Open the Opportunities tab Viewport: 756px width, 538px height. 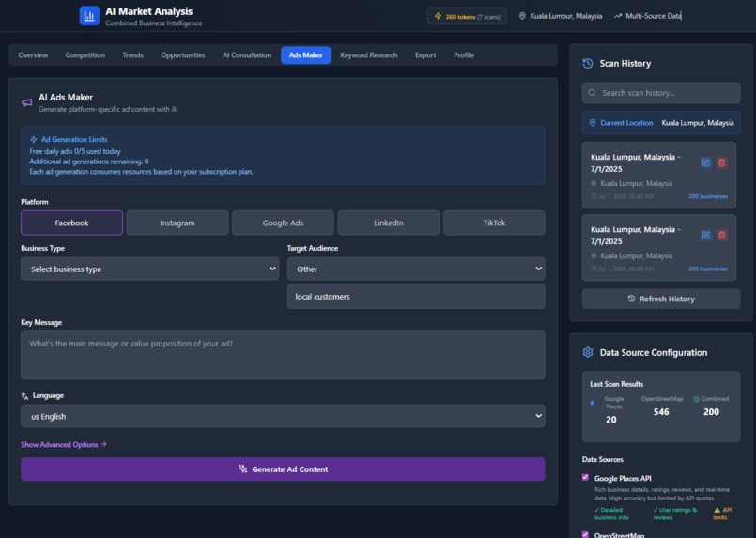183,55
